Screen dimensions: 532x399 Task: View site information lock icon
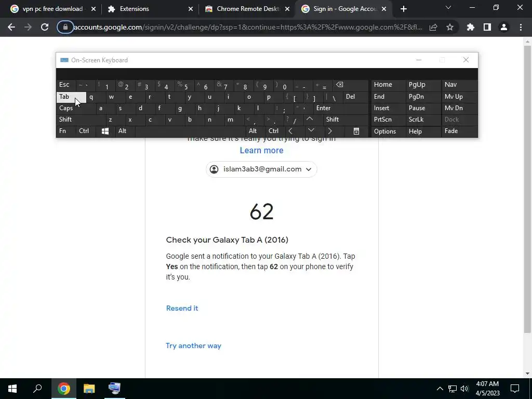[x=65, y=27]
